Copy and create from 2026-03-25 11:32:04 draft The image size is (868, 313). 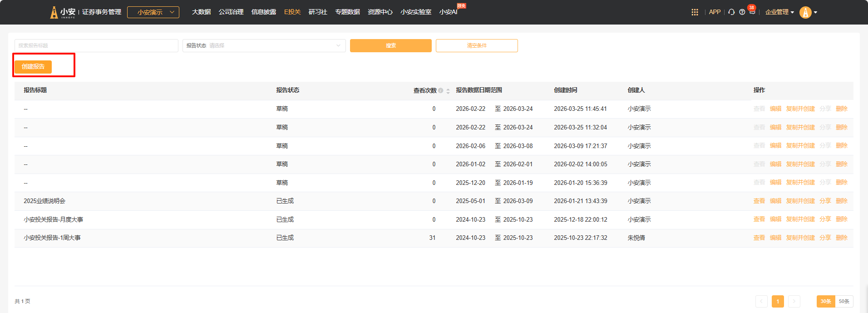point(800,128)
